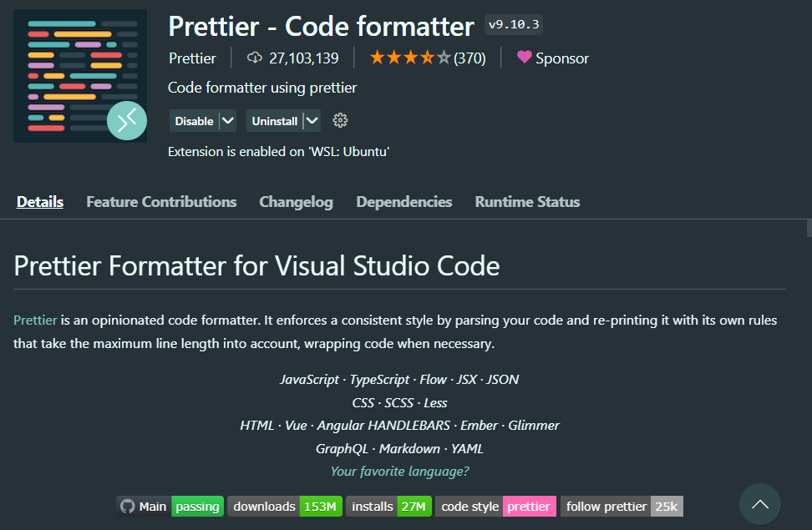Screen dimensions: 812x530
Task: Click the 'JavaScript · TypeScript · Flow' line
Action: pyautogui.click(x=399, y=380)
